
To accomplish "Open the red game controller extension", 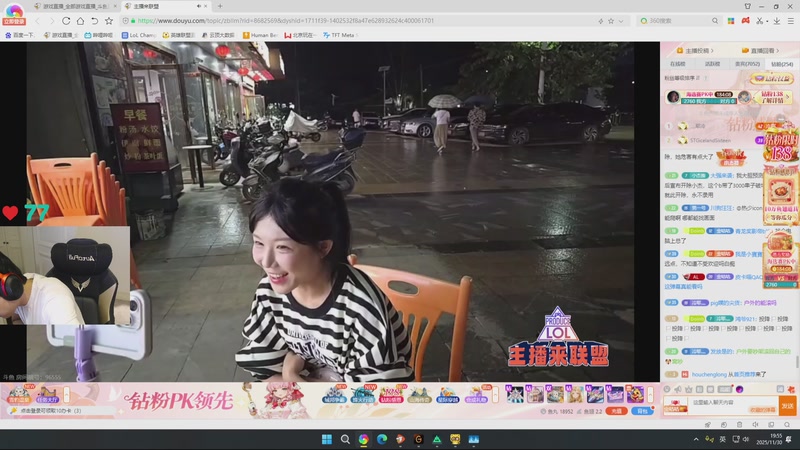I will pos(745,21).
